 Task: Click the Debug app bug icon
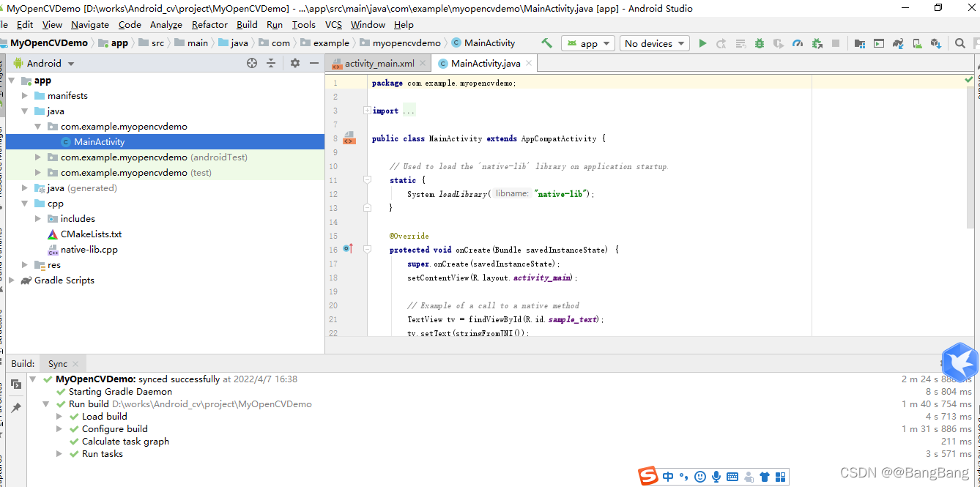(x=760, y=43)
